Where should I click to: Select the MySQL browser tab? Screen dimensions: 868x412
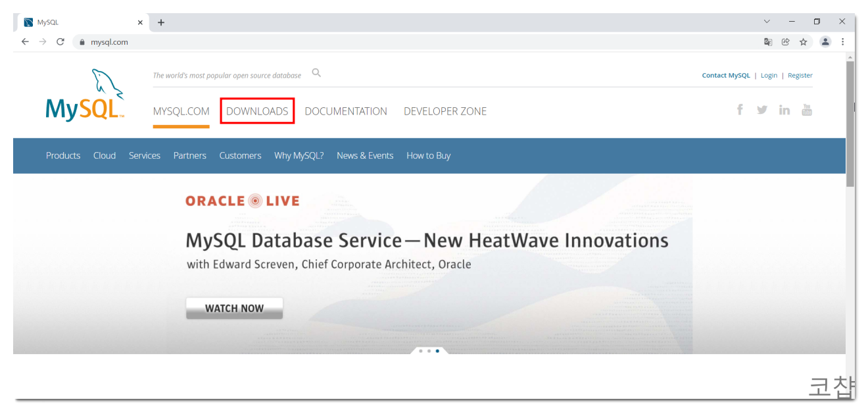click(x=83, y=22)
